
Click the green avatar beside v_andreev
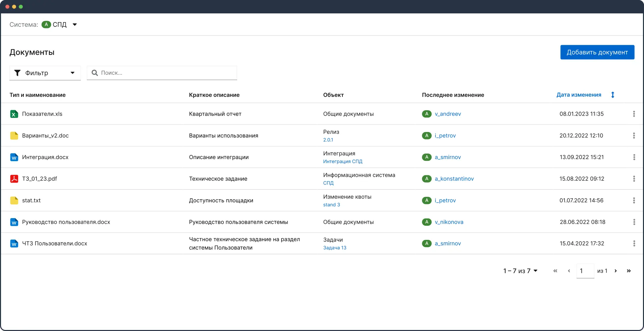426,114
